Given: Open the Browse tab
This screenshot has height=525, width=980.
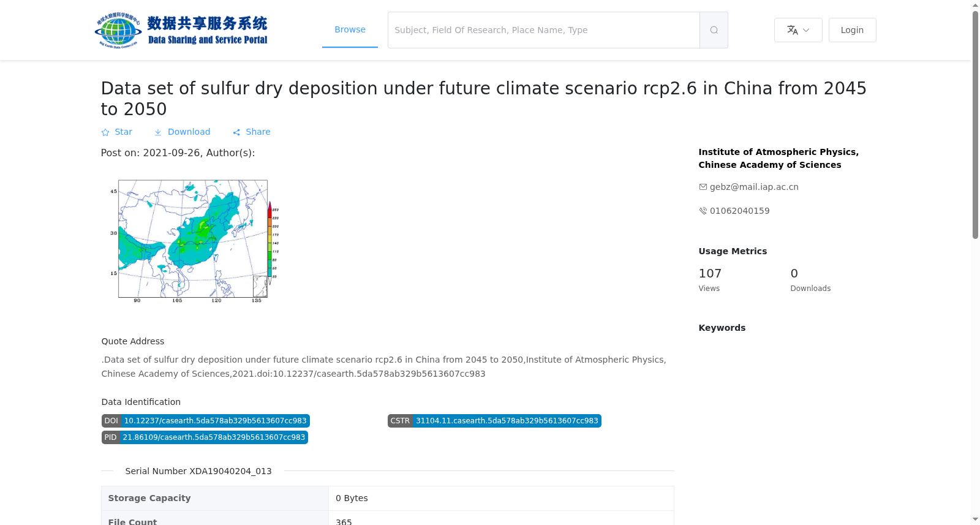Looking at the screenshot, I should 350,29.
